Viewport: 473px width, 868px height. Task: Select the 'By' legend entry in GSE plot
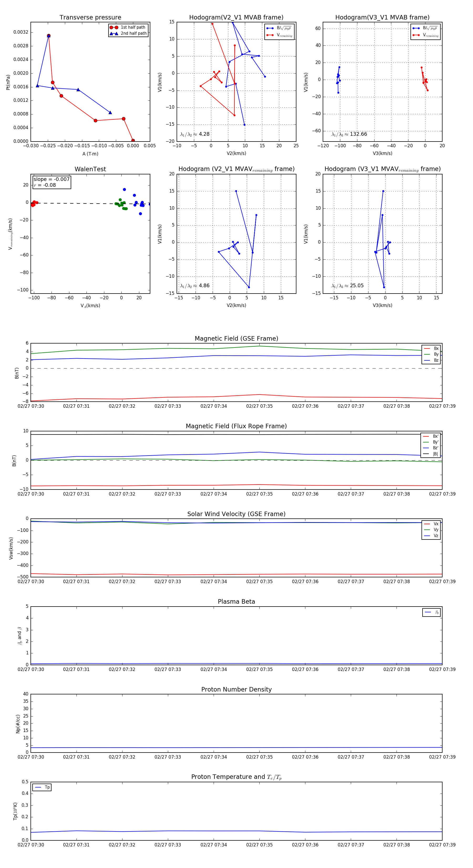431,355
